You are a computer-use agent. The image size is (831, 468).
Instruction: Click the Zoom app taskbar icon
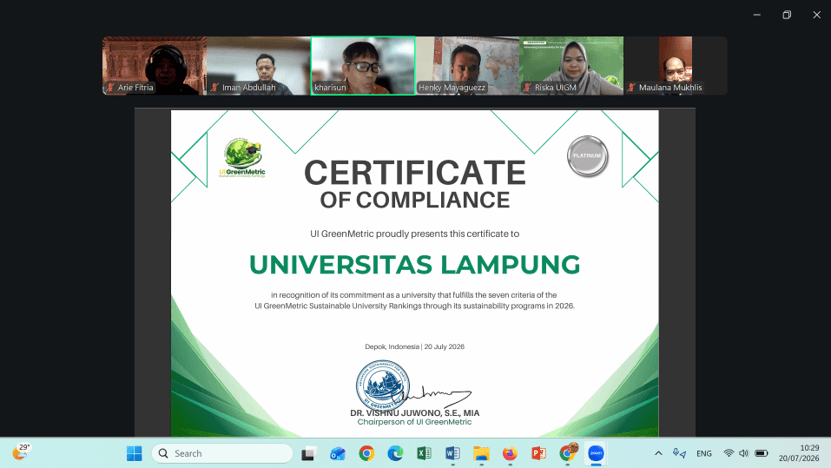596,453
